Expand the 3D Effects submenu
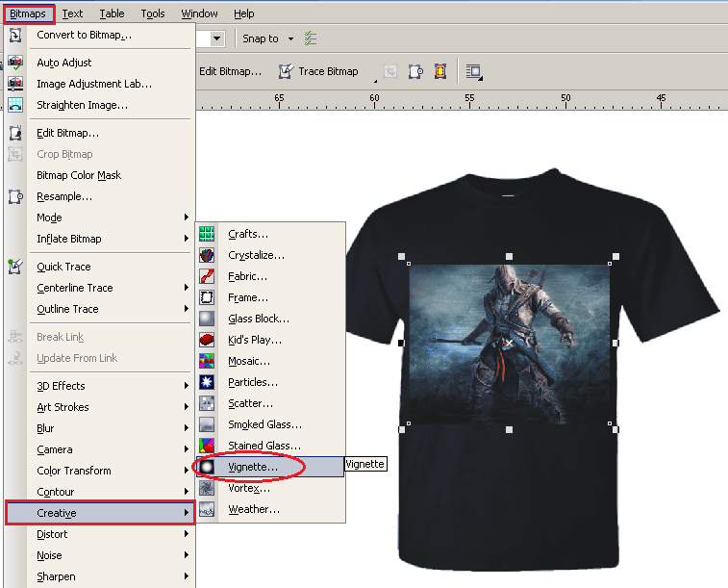This screenshot has width=728, height=588. pyautogui.click(x=187, y=386)
